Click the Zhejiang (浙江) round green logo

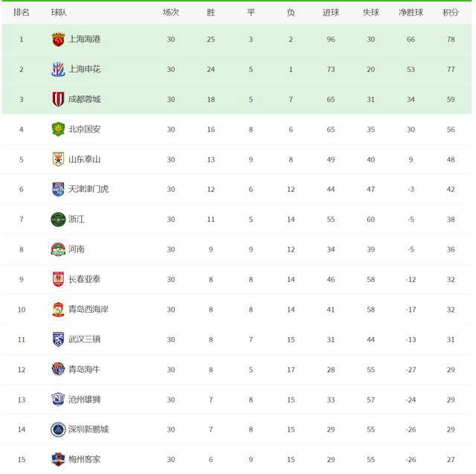point(58,220)
